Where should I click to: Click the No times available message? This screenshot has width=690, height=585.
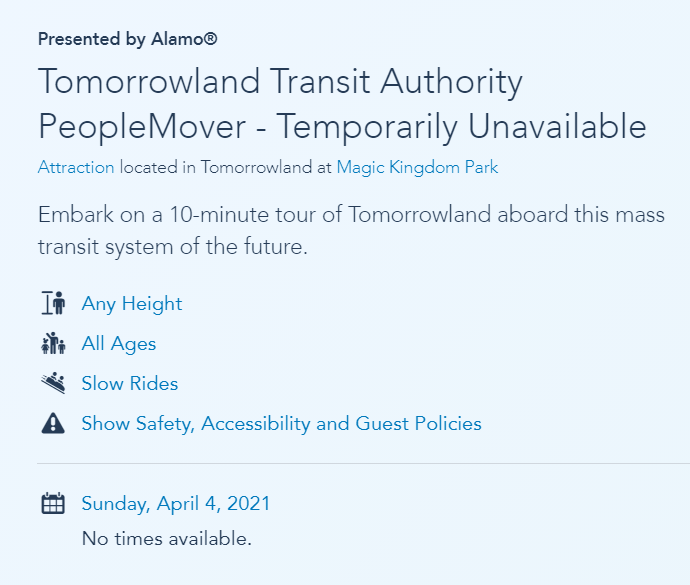point(167,539)
